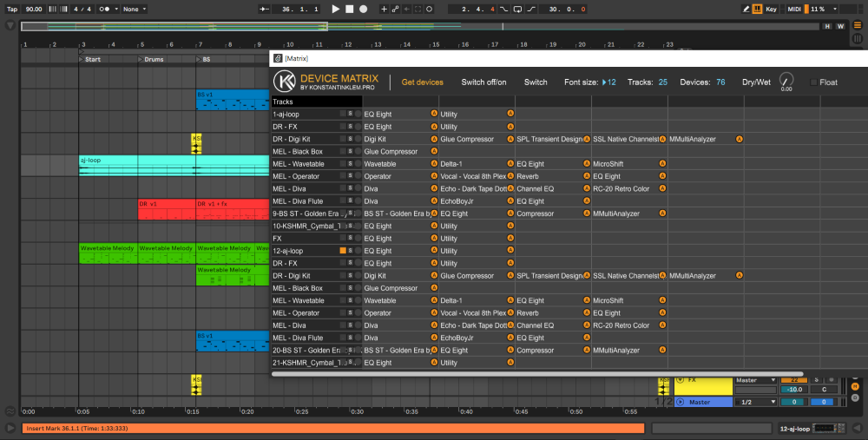Enable the Float checkbox
This screenshot has width=868, height=440.
point(813,82)
